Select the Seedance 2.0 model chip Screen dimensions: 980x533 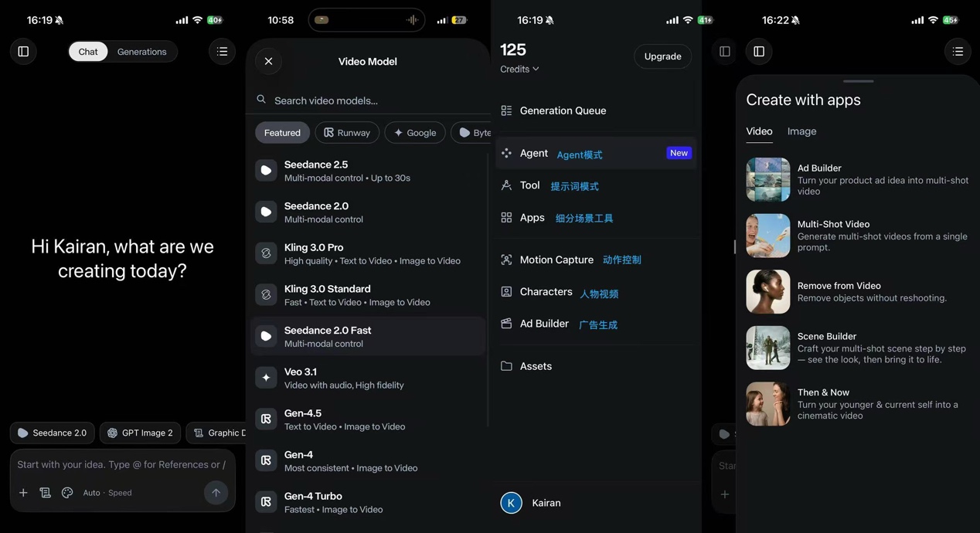click(x=53, y=433)
